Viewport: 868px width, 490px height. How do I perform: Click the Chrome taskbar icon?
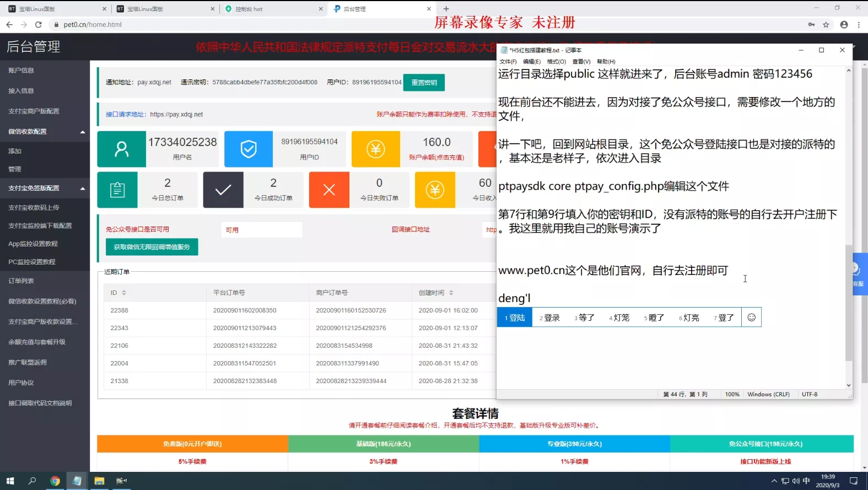55,481
